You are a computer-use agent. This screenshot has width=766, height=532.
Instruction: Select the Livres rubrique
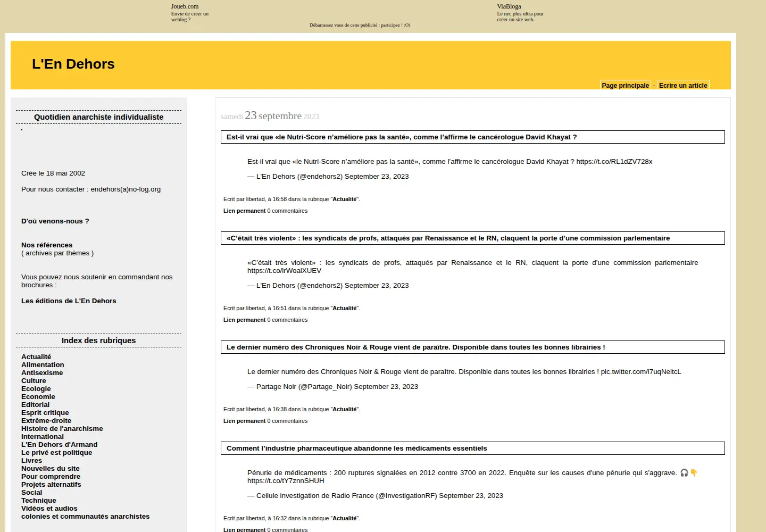(31, 461)
